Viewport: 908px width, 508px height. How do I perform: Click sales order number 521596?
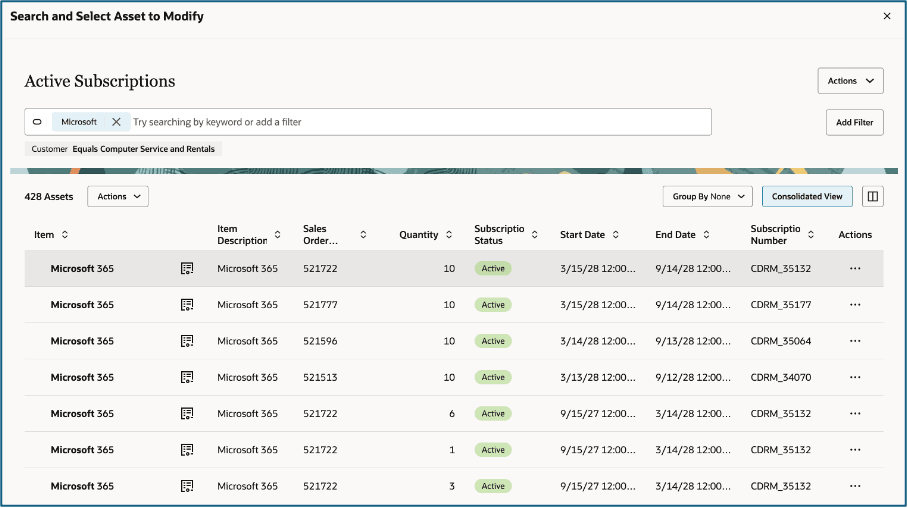coord(320,341)
